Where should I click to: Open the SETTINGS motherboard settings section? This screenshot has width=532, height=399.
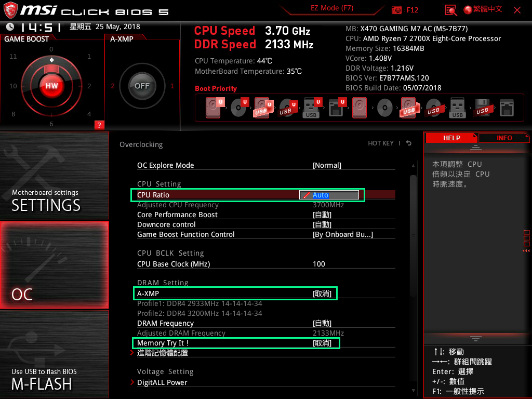(54, 176)
